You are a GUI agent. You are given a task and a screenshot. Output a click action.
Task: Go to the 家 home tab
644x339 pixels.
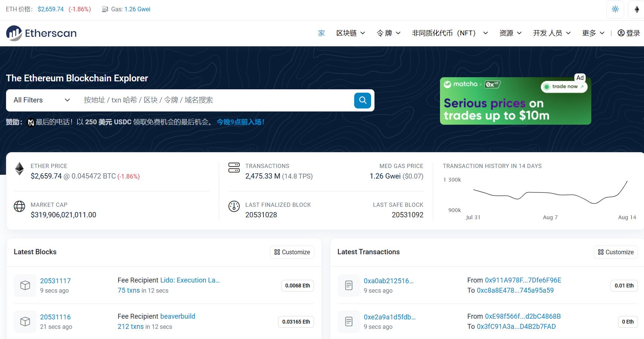(321, 33)
